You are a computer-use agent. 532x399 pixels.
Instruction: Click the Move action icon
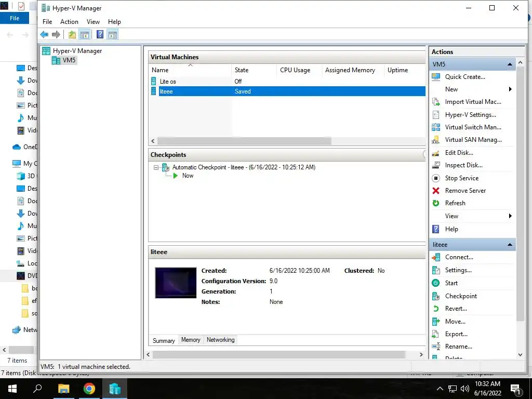[x=436, y=321]
